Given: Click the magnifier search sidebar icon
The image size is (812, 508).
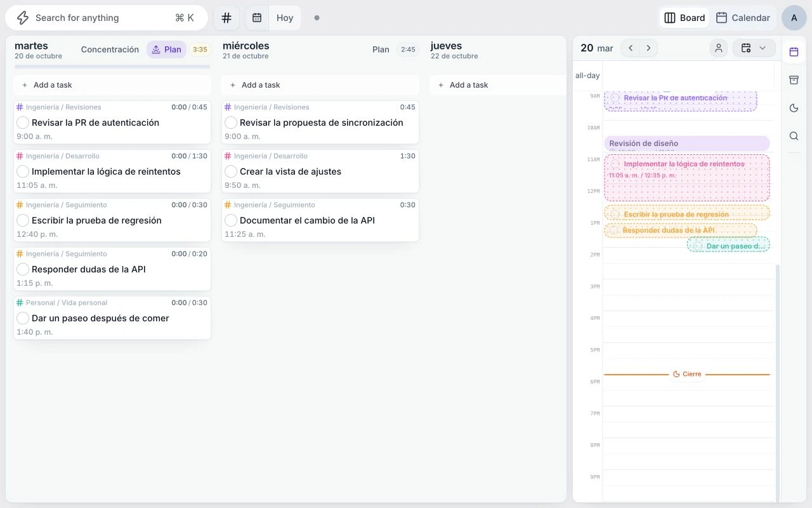Looking at the screenshot, I should 794,136.
